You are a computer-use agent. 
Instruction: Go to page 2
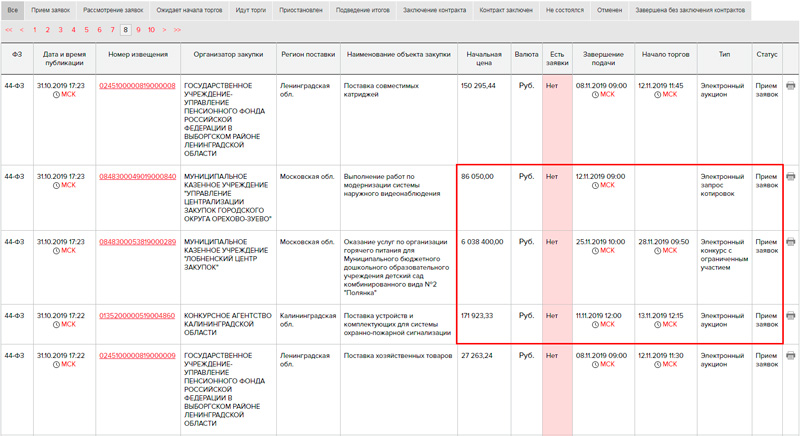pyautogui.click(x=47, y=30)
